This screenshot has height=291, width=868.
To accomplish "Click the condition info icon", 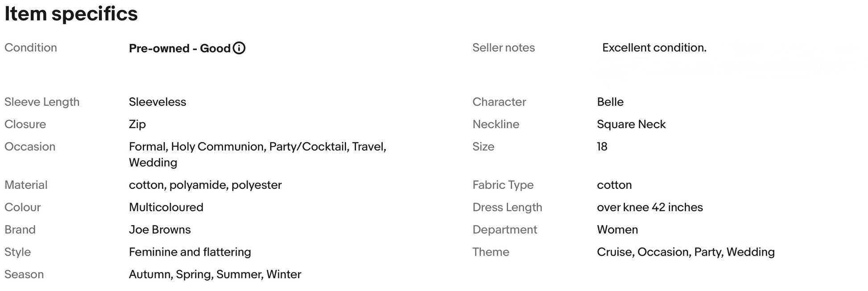I will (x=239, y=48).
